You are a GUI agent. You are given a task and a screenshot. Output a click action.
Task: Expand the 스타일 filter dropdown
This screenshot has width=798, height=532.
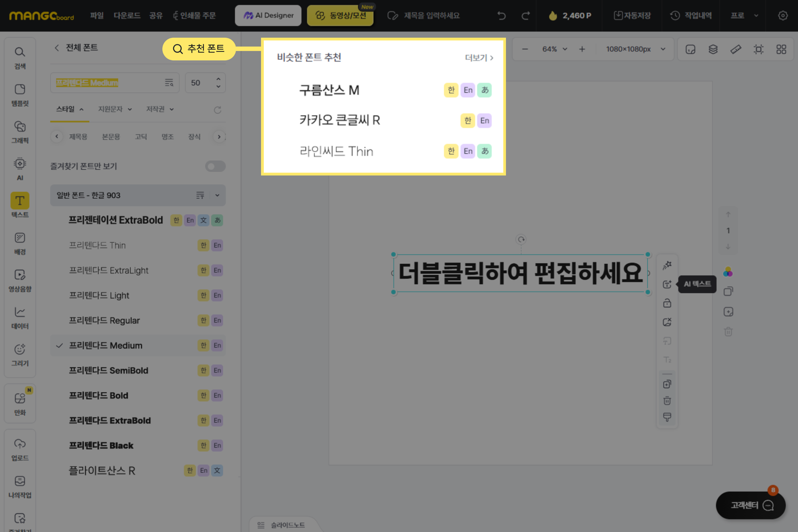click(x=70, y=109)
